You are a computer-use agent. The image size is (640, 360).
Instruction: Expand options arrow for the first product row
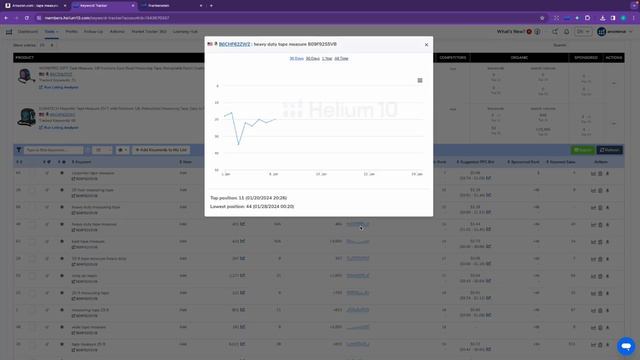coord(613,83)
